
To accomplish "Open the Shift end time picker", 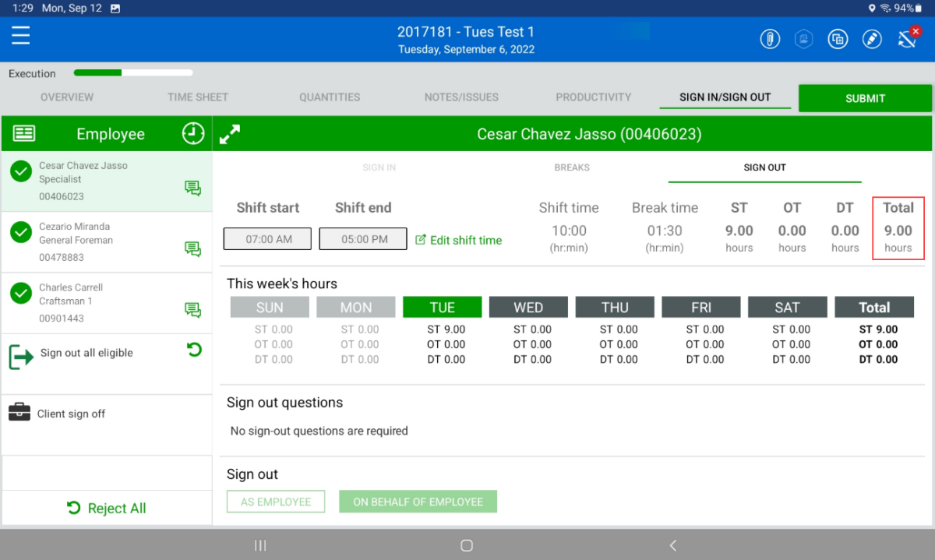I will pyautogui.click(x=363, y=239).
